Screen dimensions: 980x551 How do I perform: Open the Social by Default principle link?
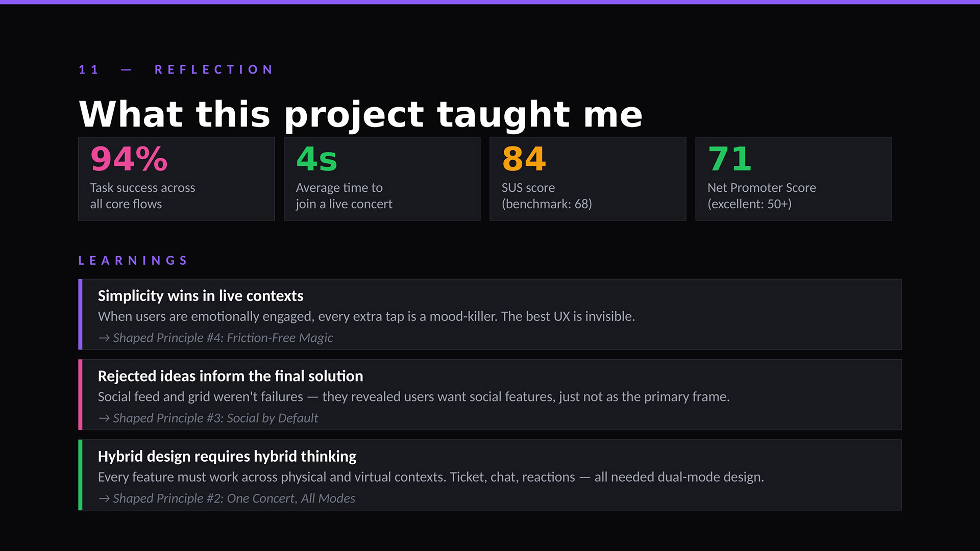[215, 418]
